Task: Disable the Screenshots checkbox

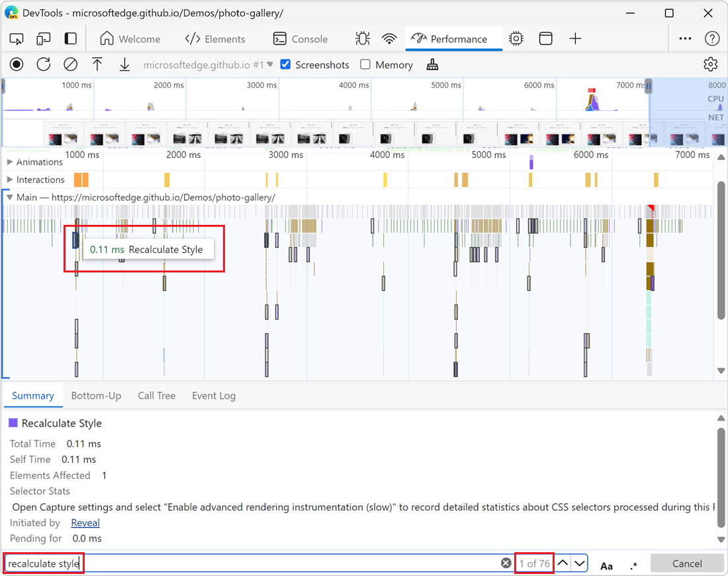Action: [x=285, y=64]
